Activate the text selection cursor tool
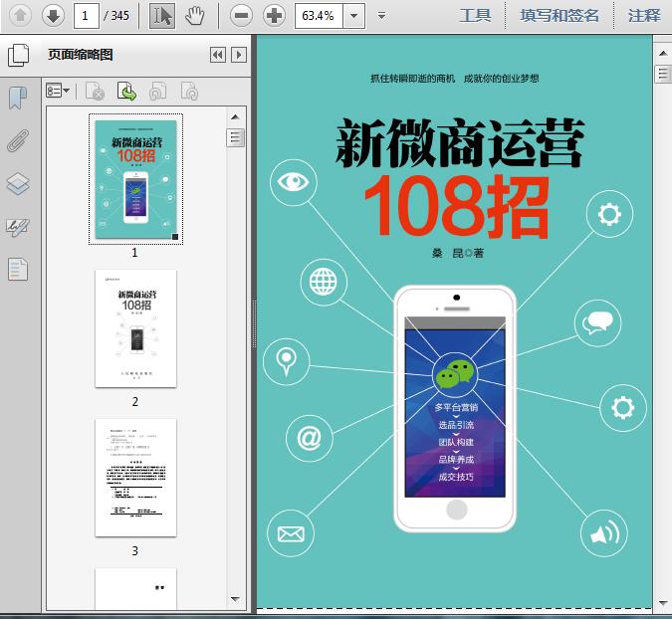672x619 pixels. coord(162,16)
